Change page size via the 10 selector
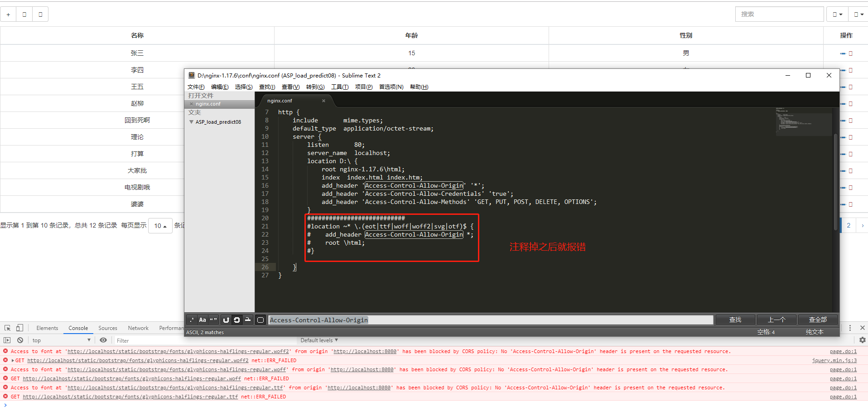Viewport: 868px width, 412px height. (159, 225)
